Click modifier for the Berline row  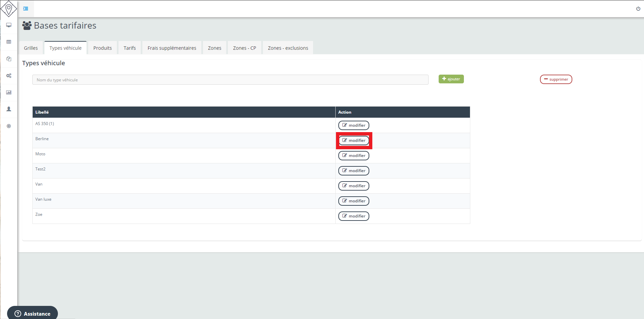(354, 141)
